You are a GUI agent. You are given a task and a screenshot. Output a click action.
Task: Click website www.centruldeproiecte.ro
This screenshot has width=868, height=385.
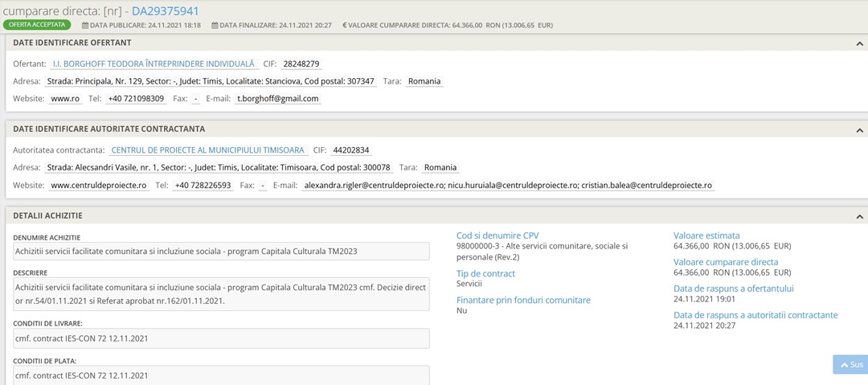click(99, 186)
